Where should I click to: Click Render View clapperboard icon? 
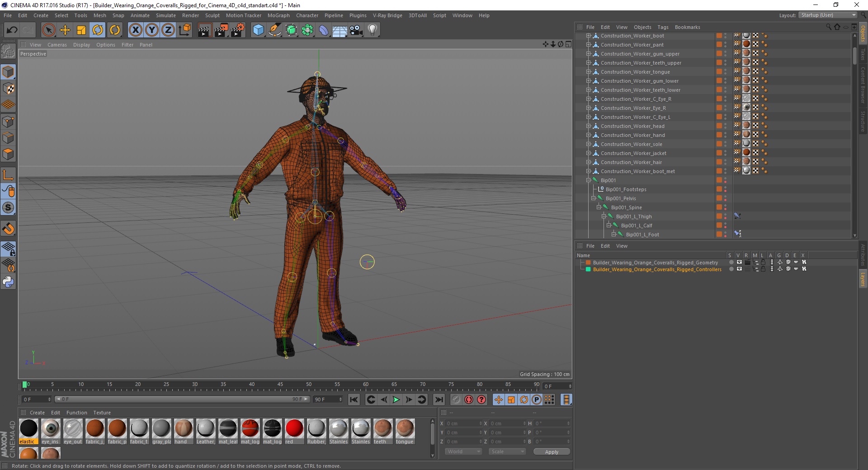tap(204, 30)
